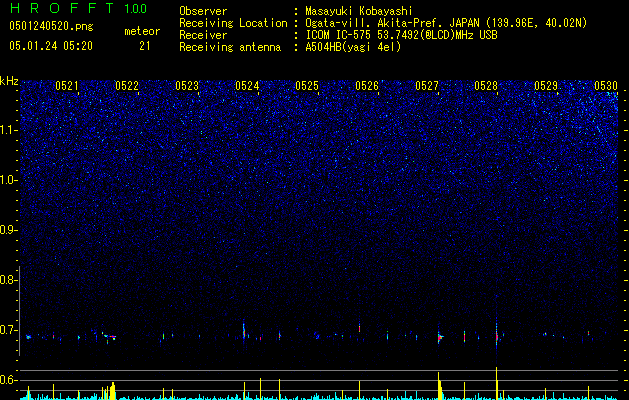The width and height of the screenshot is (629, 400).
Task: Click the 0523 time marker
Action: (x=187, y=86)
